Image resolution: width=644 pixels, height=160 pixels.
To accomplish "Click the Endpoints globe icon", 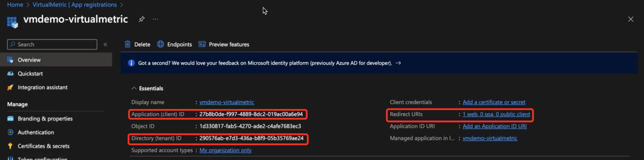I will coord(161,44).
